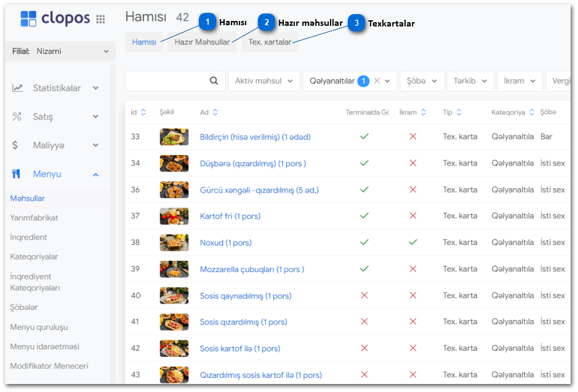Open the İkram filter dropdown
578x392 pixels.
click(x=520, y=81)
